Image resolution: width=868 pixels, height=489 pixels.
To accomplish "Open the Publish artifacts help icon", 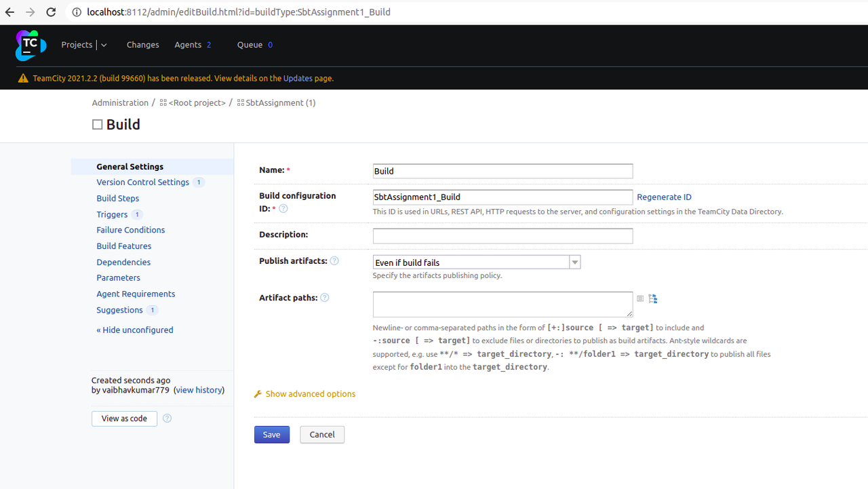I will [x=334, y=260].
